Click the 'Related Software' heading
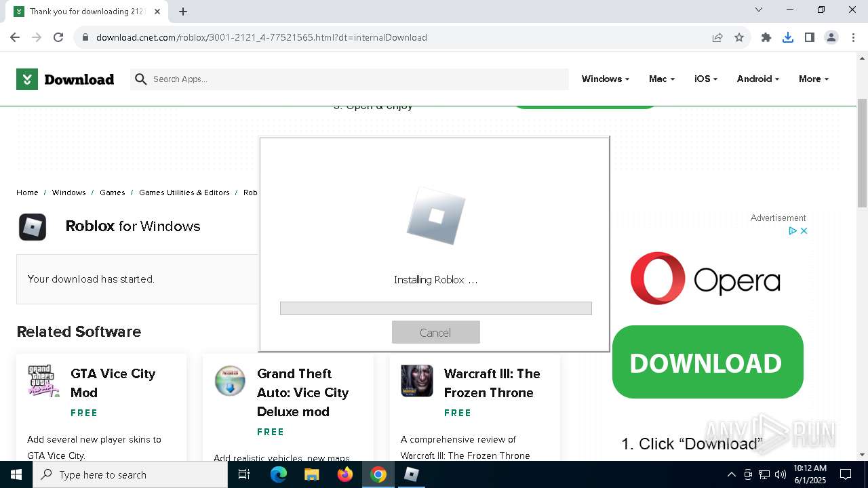 79,331
